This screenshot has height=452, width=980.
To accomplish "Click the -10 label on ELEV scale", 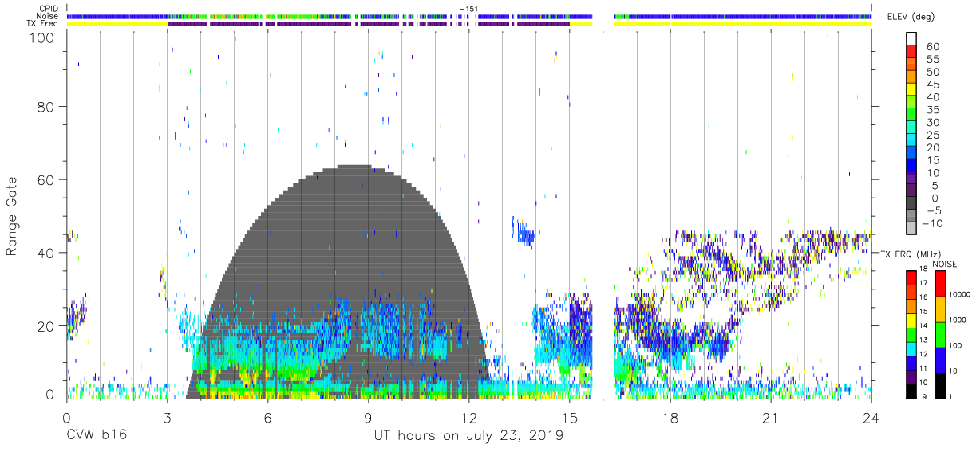I will 931,223.
